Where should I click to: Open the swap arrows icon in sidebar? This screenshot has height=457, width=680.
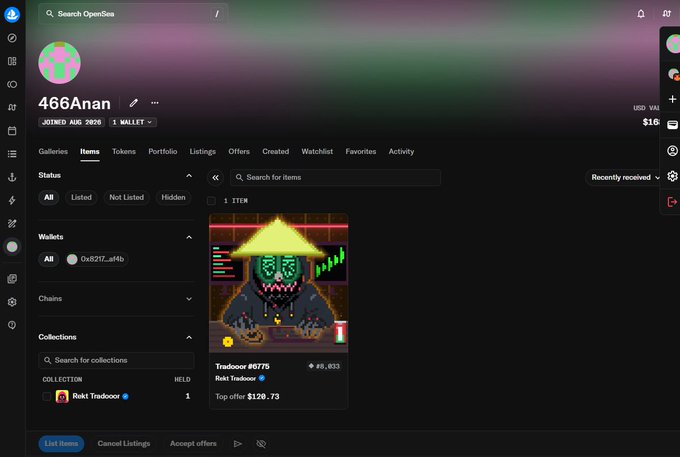pyautogui.click(x=12, y=107)
